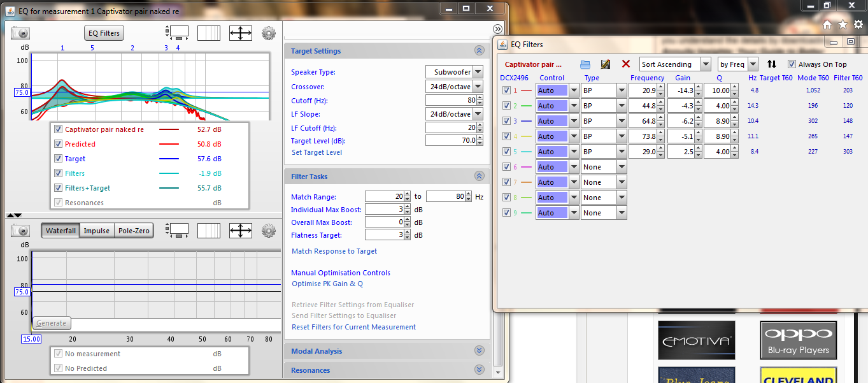Click Emotiva logo in browser window

pos(696,341)
